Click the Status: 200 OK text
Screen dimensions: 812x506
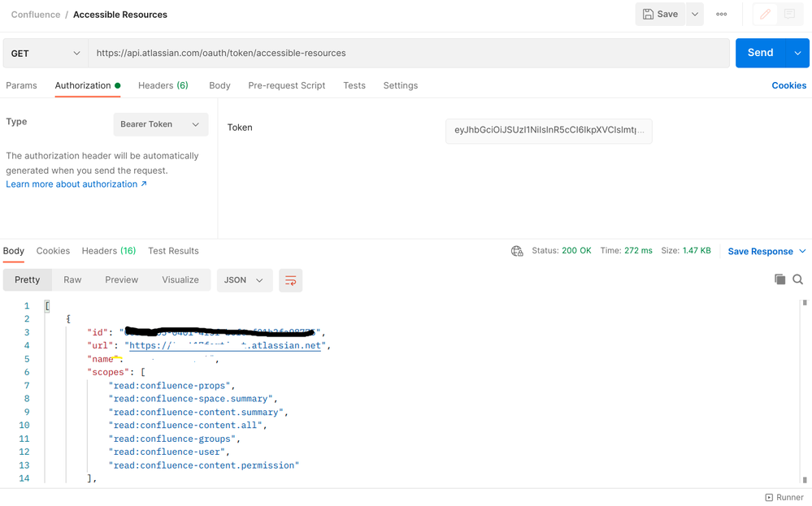tap(562, 250)
